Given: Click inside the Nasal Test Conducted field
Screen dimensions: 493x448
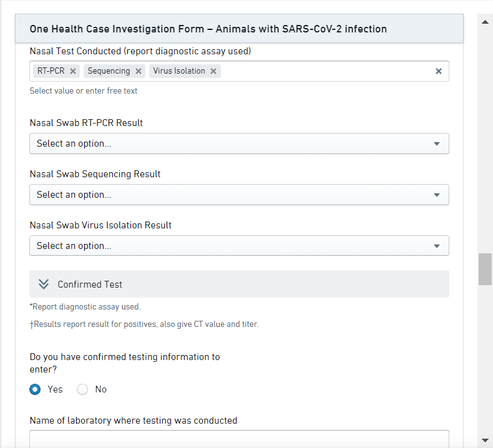Looking at the screenshot, I should coord(325,71).
